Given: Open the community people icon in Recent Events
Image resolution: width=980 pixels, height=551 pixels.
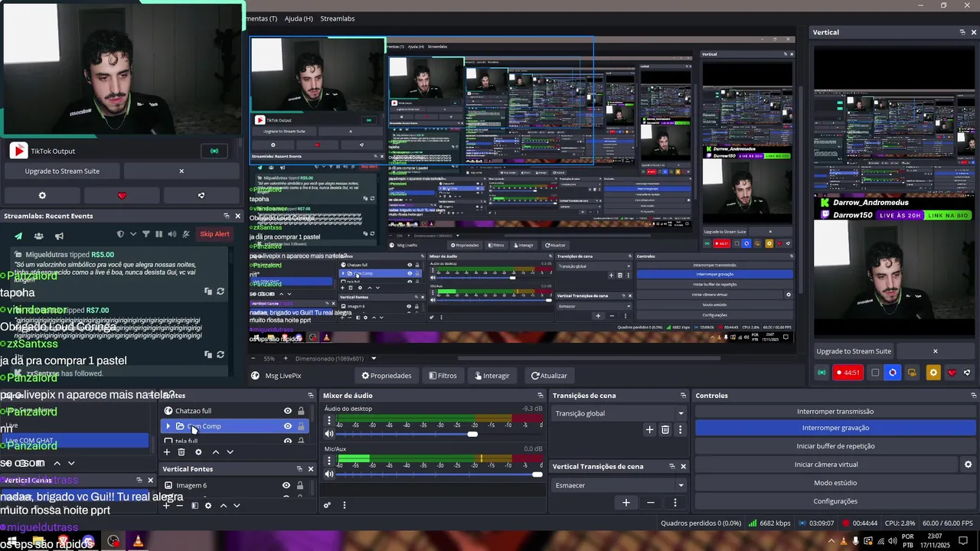Looking at the screenshot, I should (38, 236).
